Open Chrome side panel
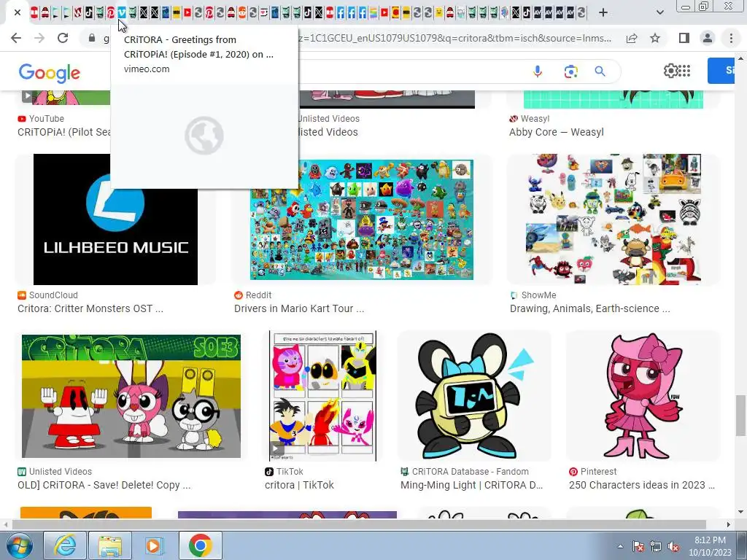The image size is (747, 560). click(x=684, y=38)
